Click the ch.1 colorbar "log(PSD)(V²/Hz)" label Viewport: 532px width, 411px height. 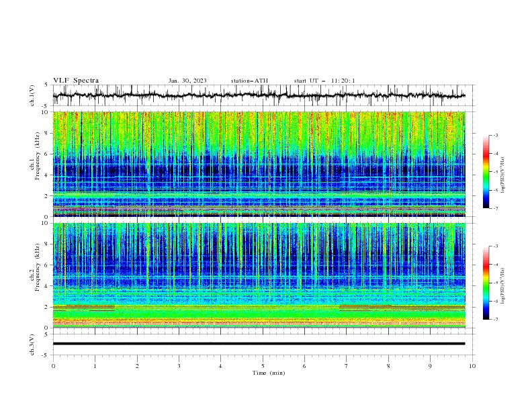click(502, 175)
